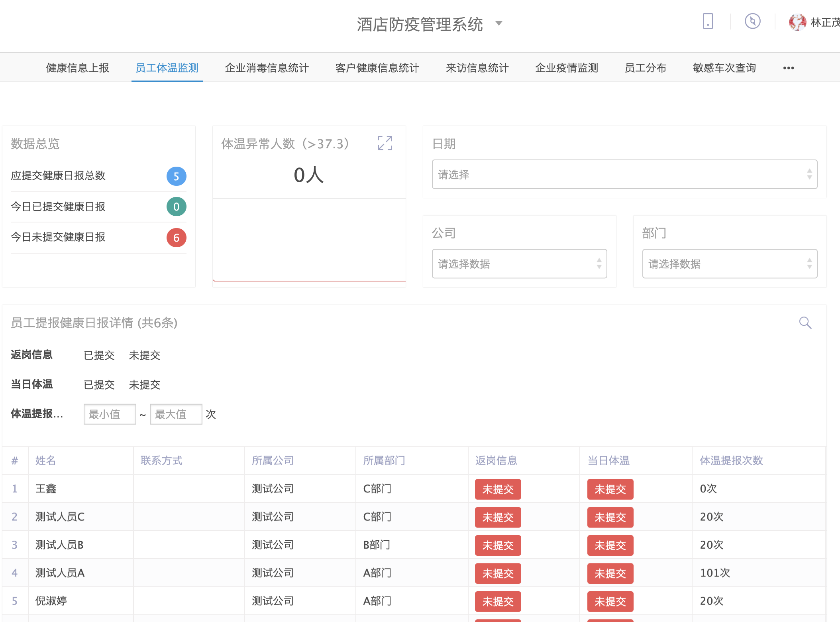Select the name 测试人员C in the table
The width and height of the screenshot is (840, 622).
tap(60, 517)
